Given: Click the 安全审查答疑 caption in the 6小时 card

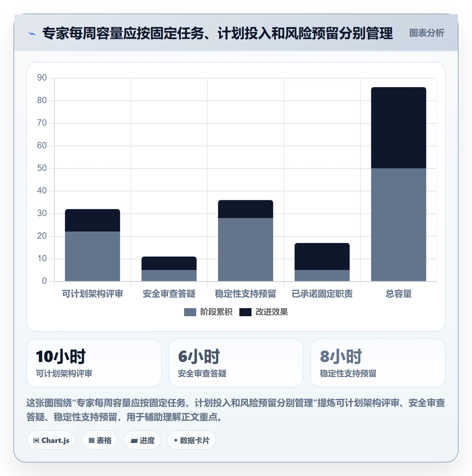Looking at the screenshot, I should [202, 374].
